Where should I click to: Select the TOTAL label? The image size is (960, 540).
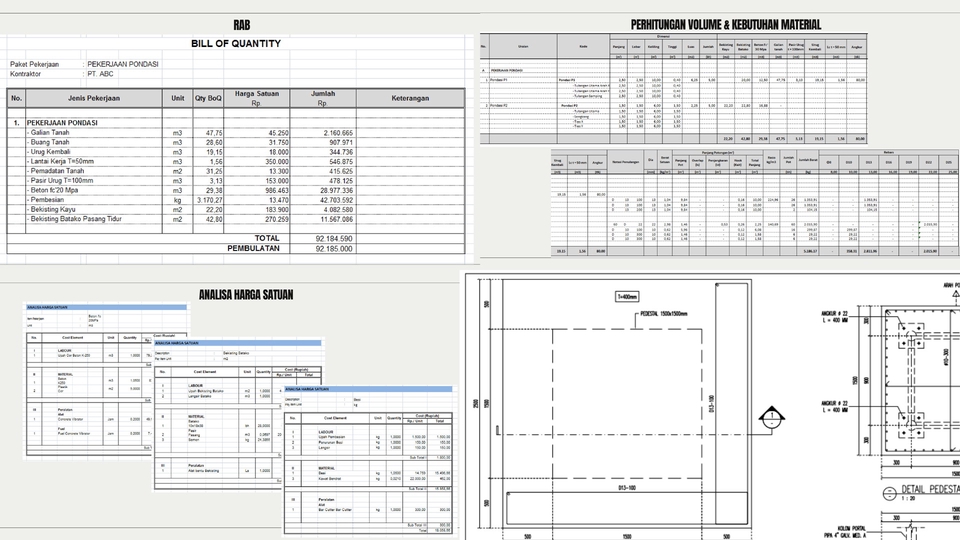click(267, 238)
